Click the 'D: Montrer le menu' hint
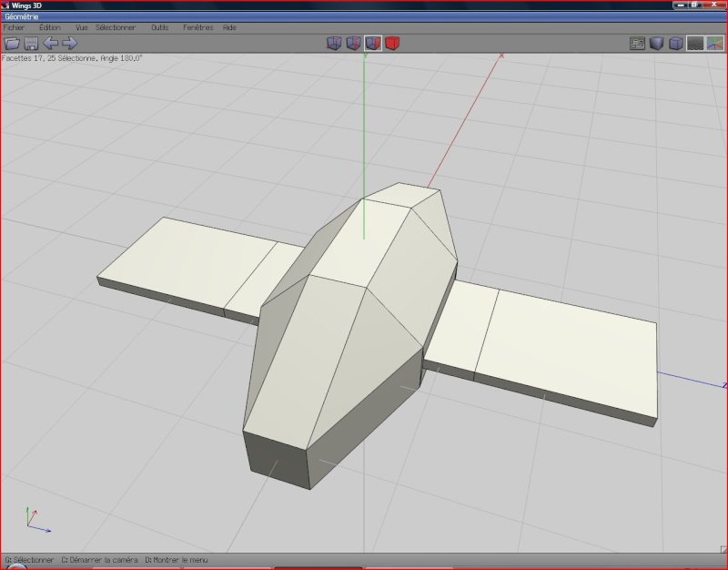This screenshot has width=728, height=570. [x=177, y=560]
